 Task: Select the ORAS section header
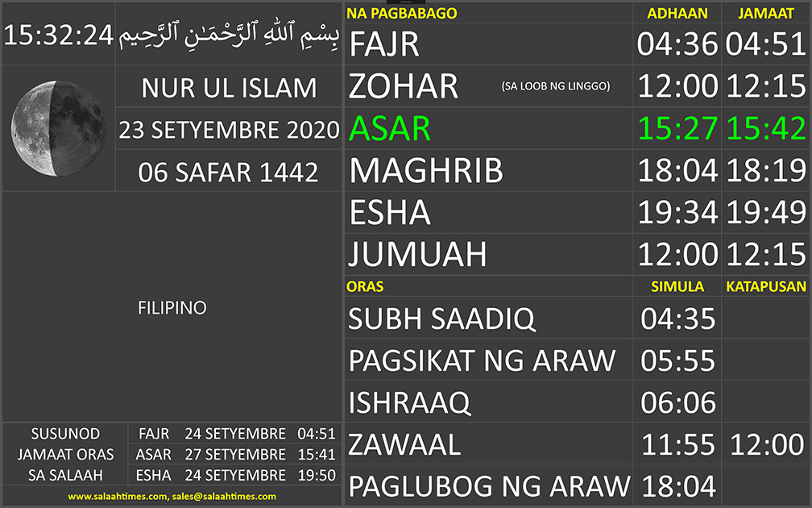coord(365,286)
